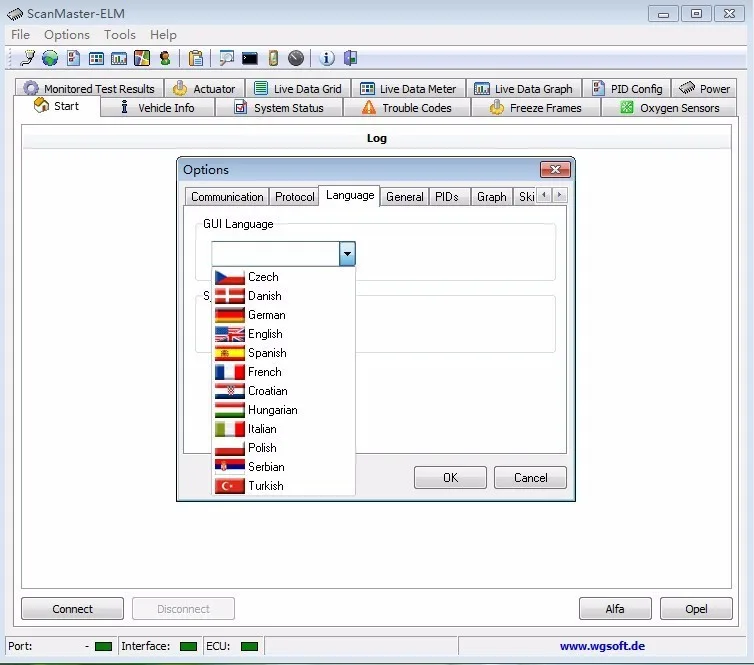This screenshot has height=665, width=754.
Task: Click the green globe toolbar icon
Action: tap(50, 58)
